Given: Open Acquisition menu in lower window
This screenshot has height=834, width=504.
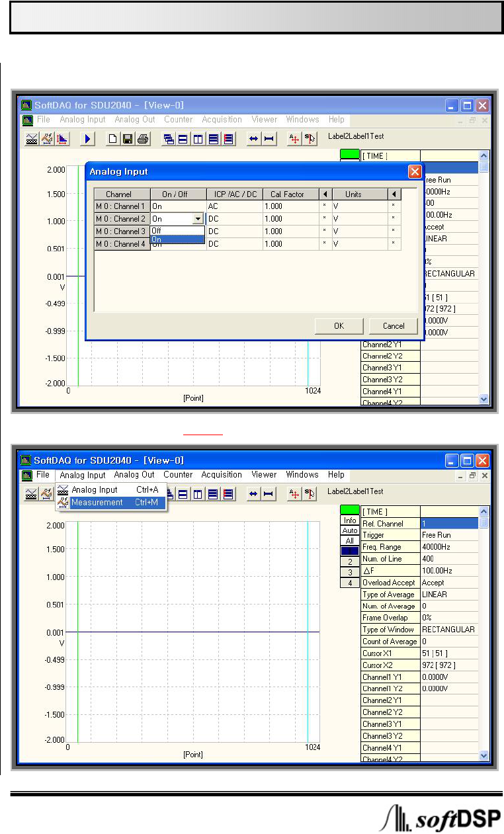Looking at the screenshot, I should point(222,475).
